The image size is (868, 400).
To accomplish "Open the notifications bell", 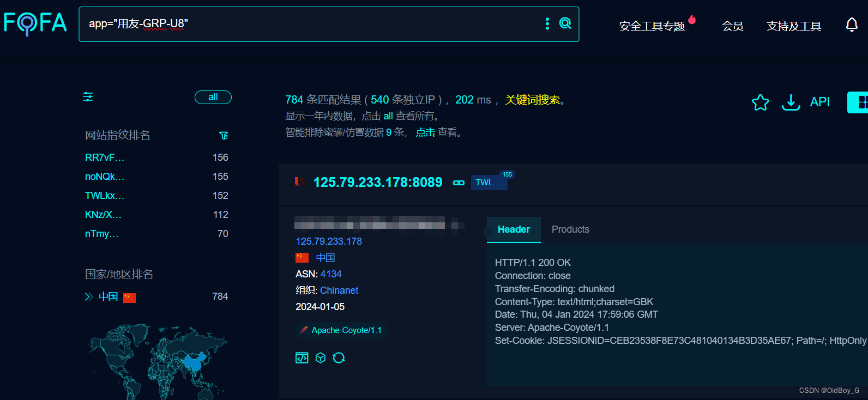I will click(852, 25).
